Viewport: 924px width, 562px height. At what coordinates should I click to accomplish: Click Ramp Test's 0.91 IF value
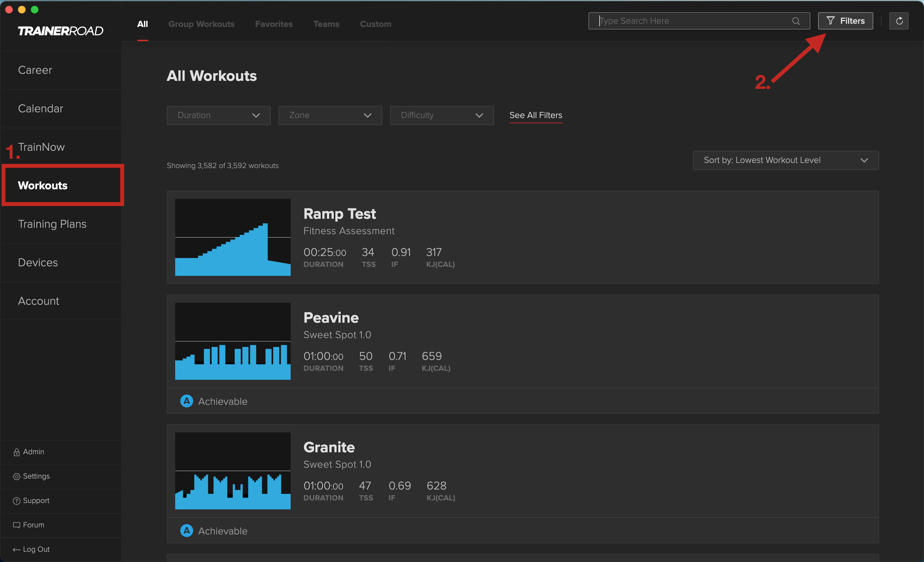click(x=401, y=252)
